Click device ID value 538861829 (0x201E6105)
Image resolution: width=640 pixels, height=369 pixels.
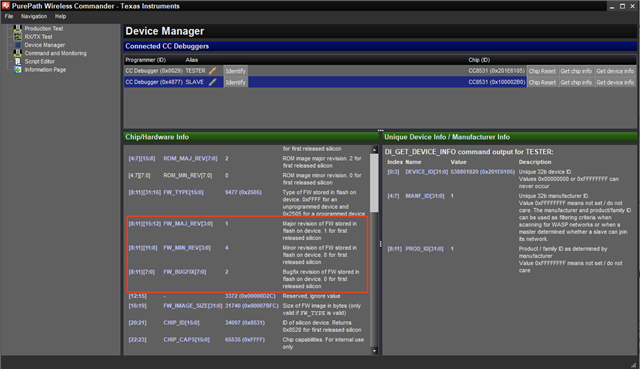click(x=482, y=172)
